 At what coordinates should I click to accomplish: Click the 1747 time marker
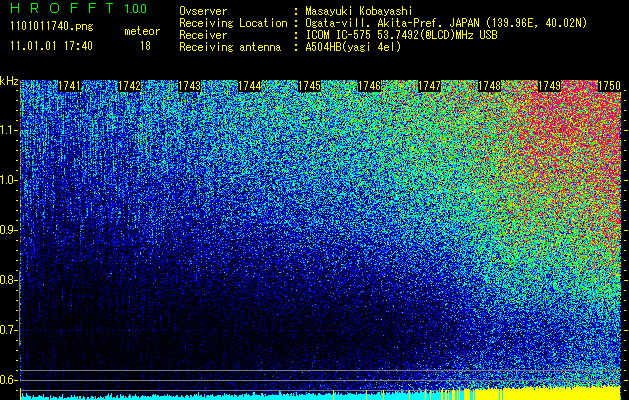coord(430,86)
